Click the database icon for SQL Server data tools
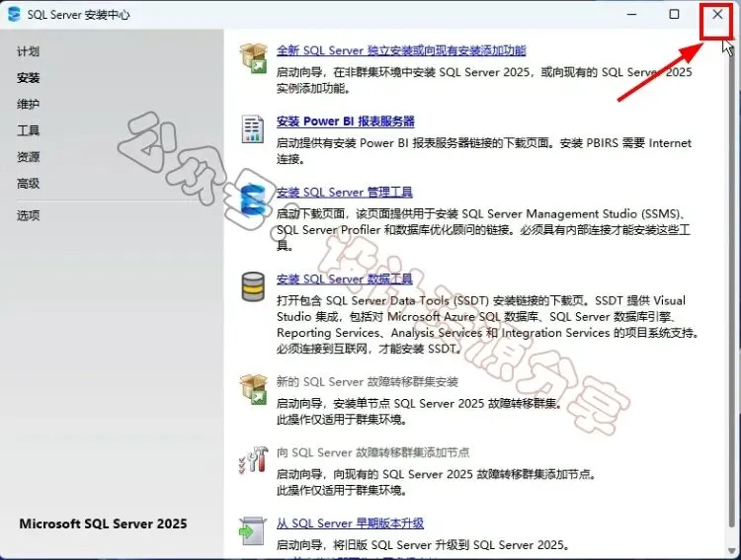This screenshot has height=560, width=741. 253,286
